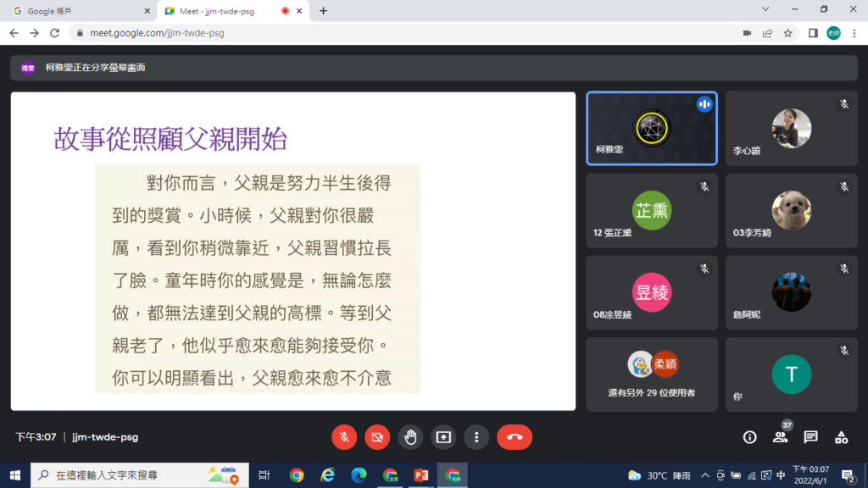Open the notification center icon
Screen dimensions: 868x488
click(848, 475)
